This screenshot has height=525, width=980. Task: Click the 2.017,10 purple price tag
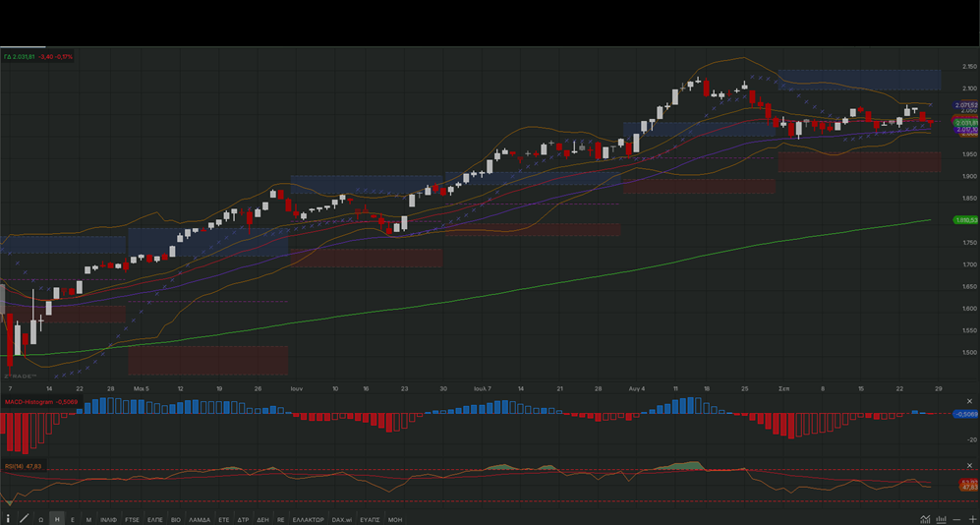click(966, 130)
